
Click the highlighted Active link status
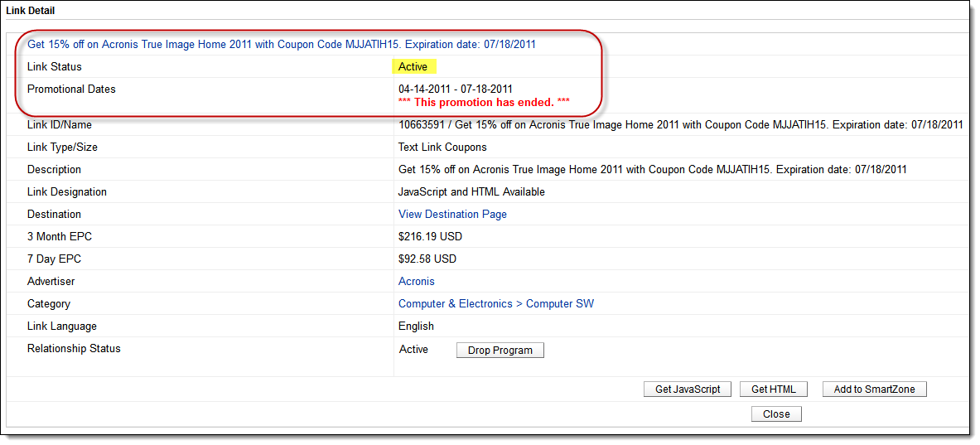(413, 67)
